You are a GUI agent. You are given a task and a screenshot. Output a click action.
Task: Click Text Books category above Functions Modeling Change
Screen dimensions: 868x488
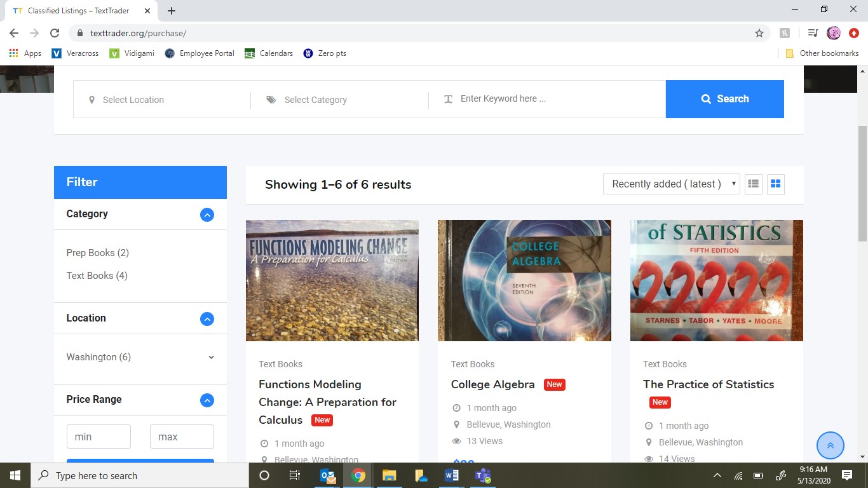[280, 364]
